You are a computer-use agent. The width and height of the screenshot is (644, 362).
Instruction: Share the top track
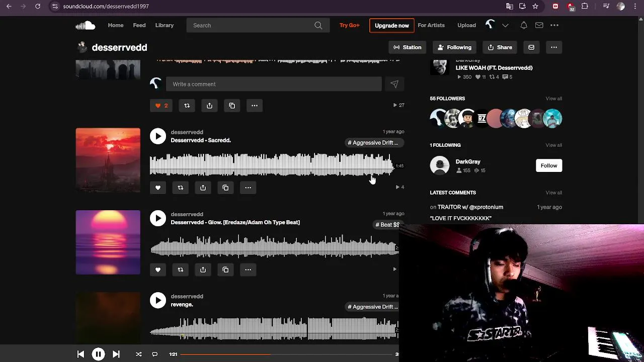pyautogui.click(x=209, y=106)
